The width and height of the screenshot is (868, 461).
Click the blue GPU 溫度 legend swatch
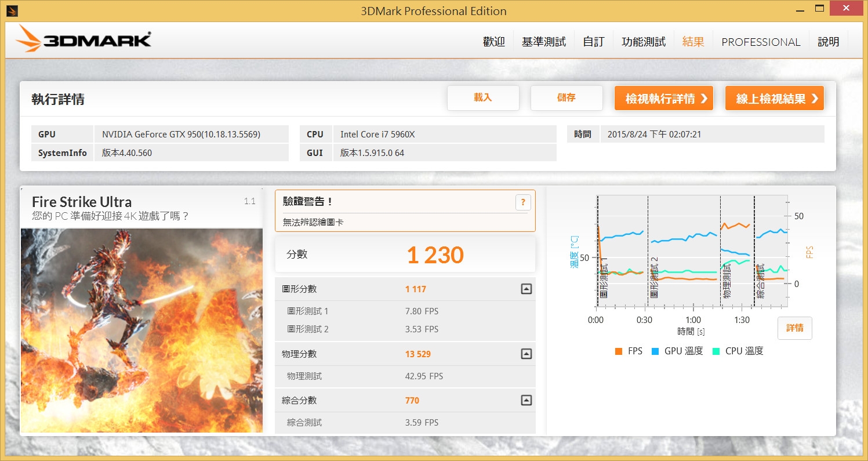655,351
